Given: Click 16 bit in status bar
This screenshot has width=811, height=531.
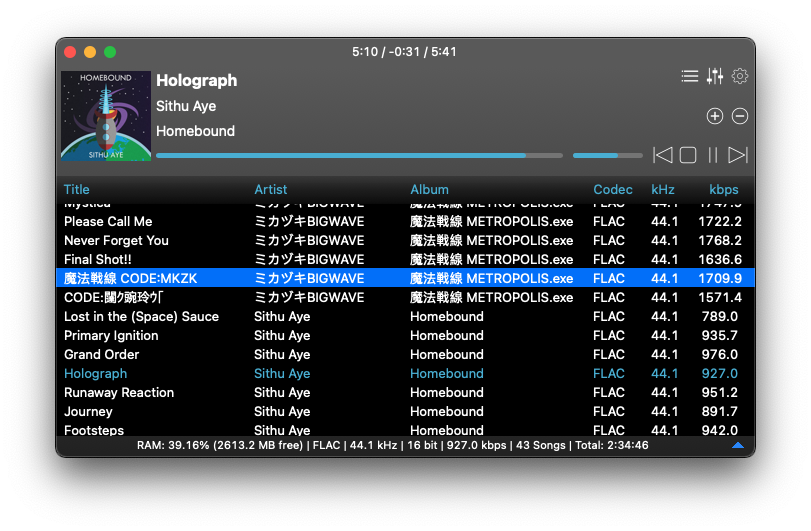Looking at the screenshot, I should pos(422,445).
